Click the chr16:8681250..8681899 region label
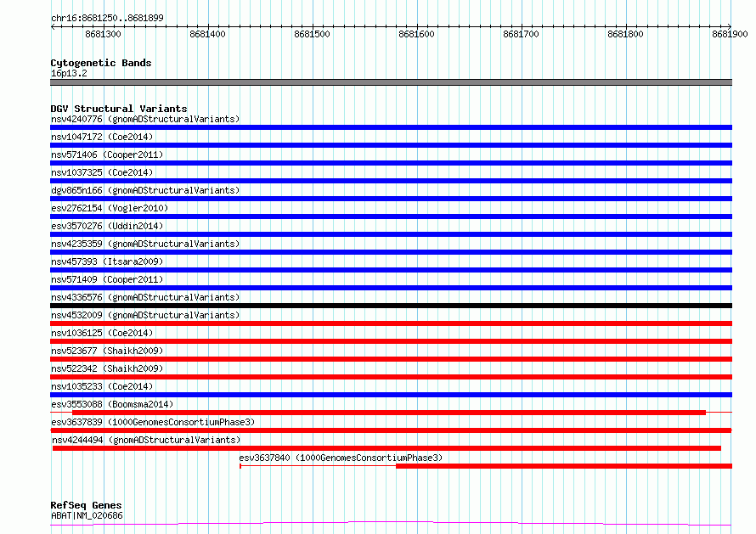The image size is (756, 534). click(x=107, y=18)
